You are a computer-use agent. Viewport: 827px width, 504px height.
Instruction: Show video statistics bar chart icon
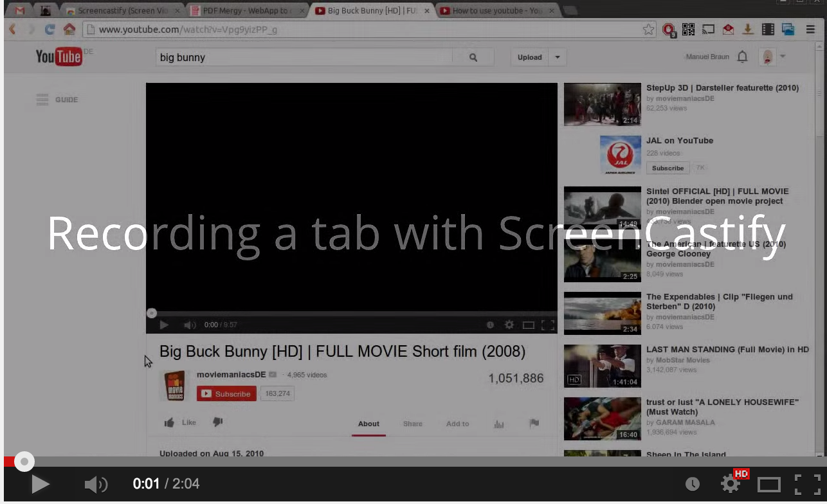pyautogui.click(x=498, y=424)
